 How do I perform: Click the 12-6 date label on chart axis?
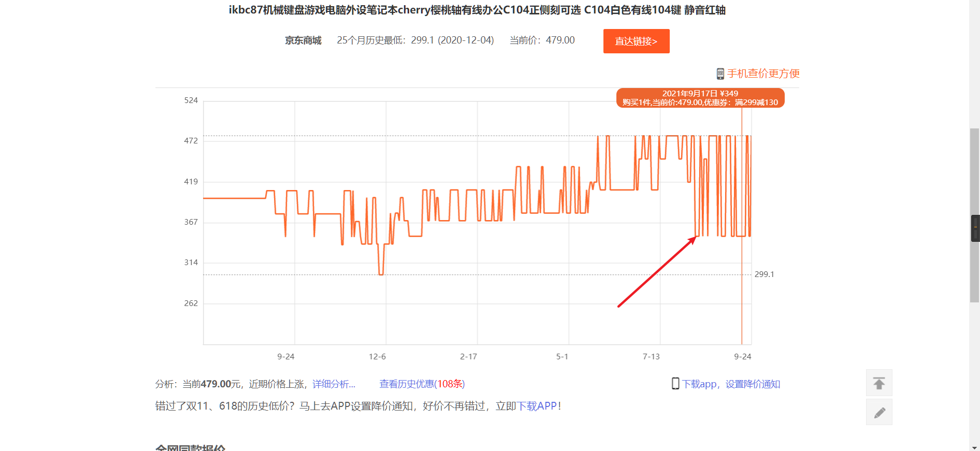(x=377, y=356)
